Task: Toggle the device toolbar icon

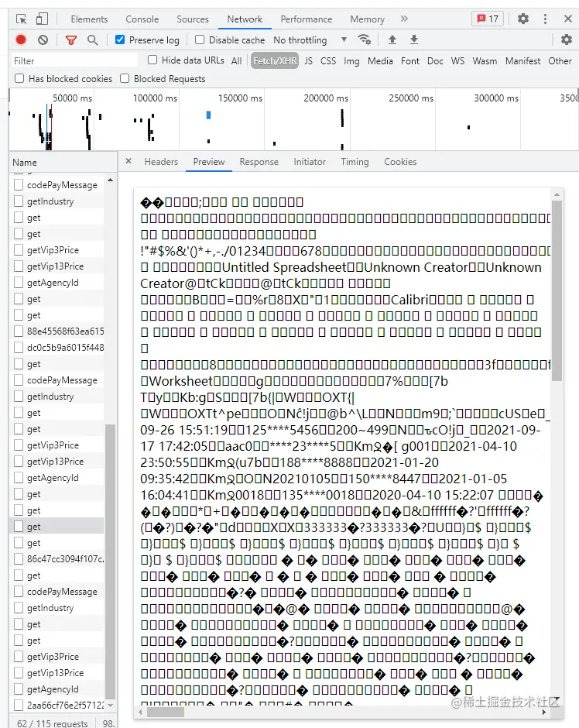Action: [x=42, y=19]
